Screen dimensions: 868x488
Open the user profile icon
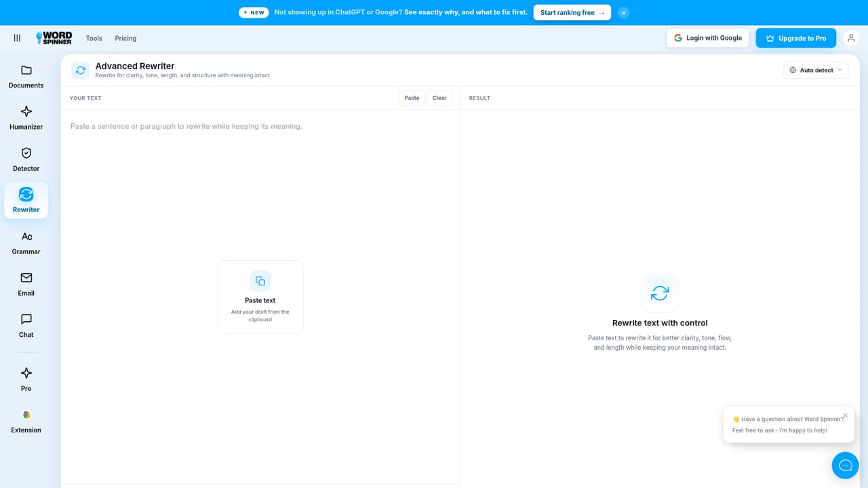pos(850,38)
